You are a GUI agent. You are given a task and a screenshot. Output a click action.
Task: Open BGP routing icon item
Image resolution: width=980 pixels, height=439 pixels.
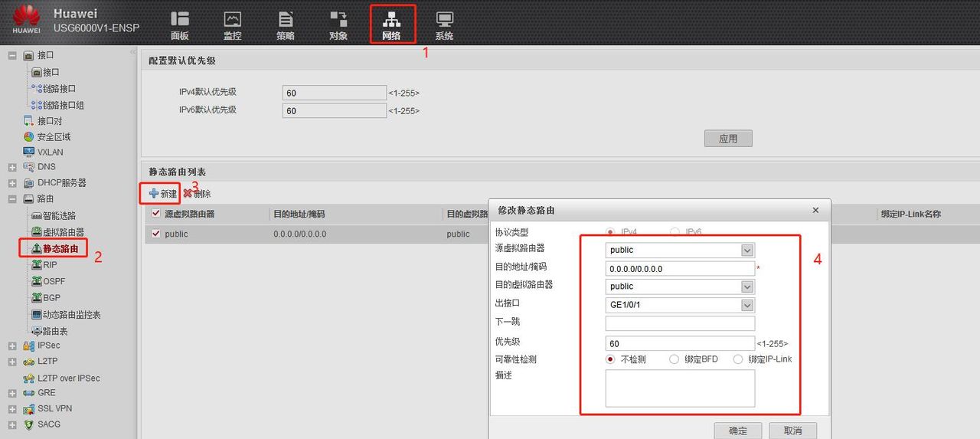tap(36, 297)
